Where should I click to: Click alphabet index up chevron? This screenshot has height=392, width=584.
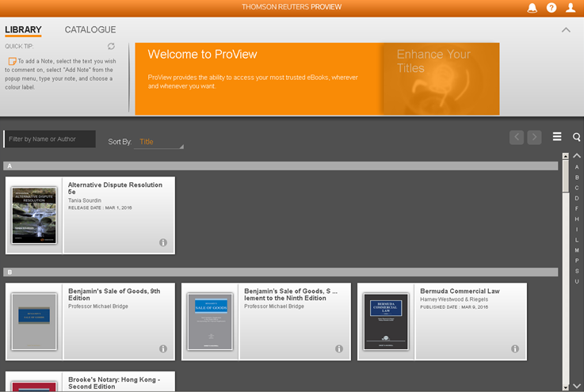point(577,155)
